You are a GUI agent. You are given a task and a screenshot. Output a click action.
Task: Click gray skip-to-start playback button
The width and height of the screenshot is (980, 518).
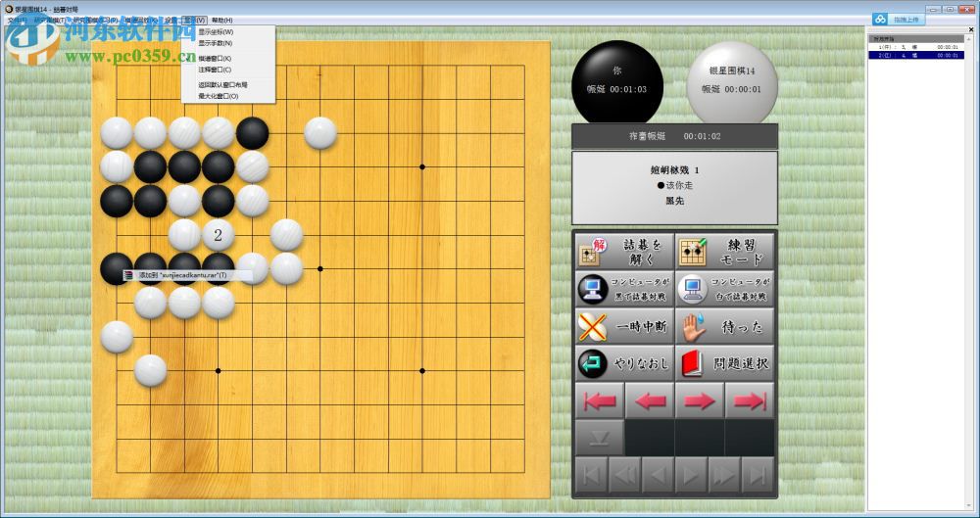pyautogui.click(x=591, y=476)
